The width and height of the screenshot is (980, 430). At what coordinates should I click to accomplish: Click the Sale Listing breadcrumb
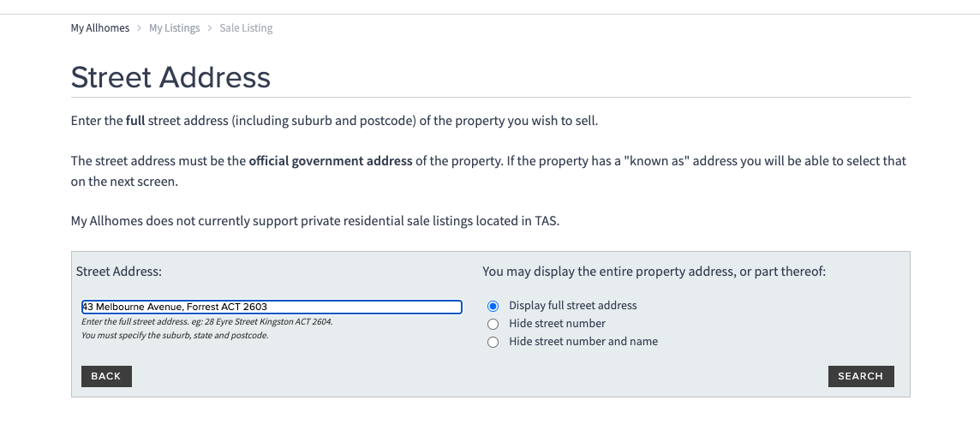(x=246, y=28)
